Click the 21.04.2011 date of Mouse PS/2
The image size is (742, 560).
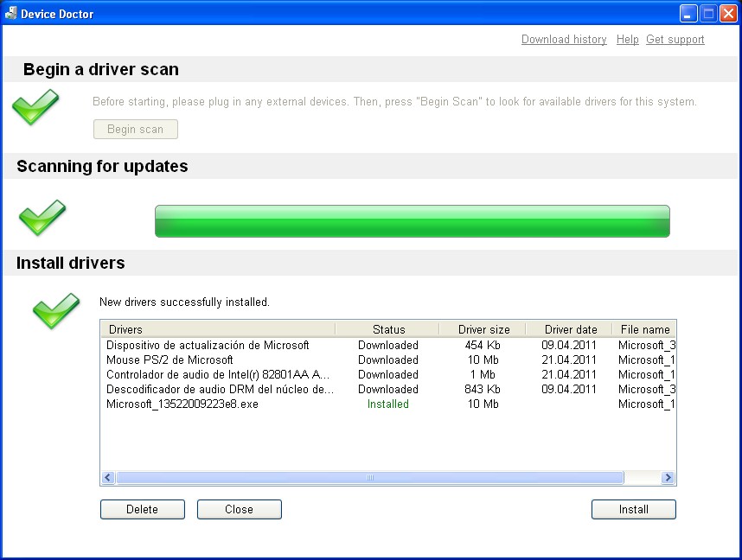point(569,360)
